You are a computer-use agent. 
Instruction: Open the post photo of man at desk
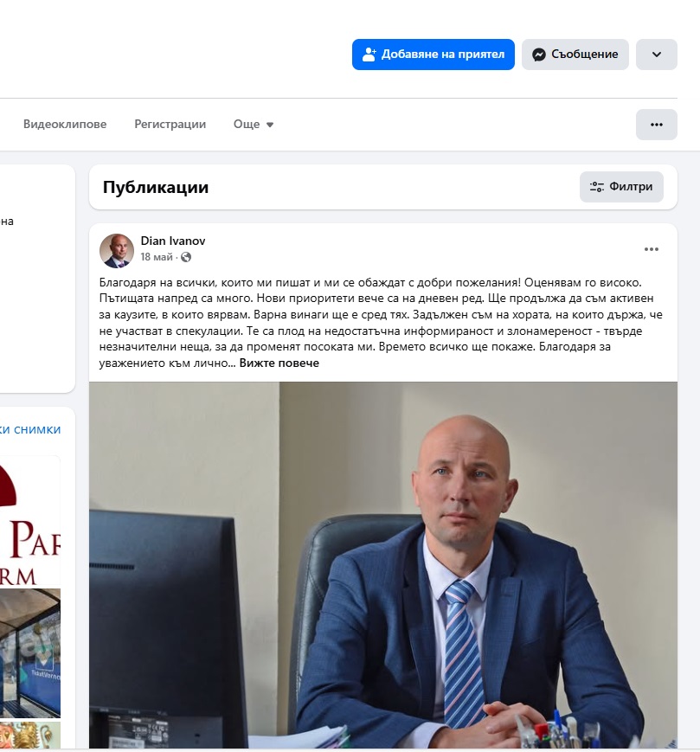(x=383, y=565)
